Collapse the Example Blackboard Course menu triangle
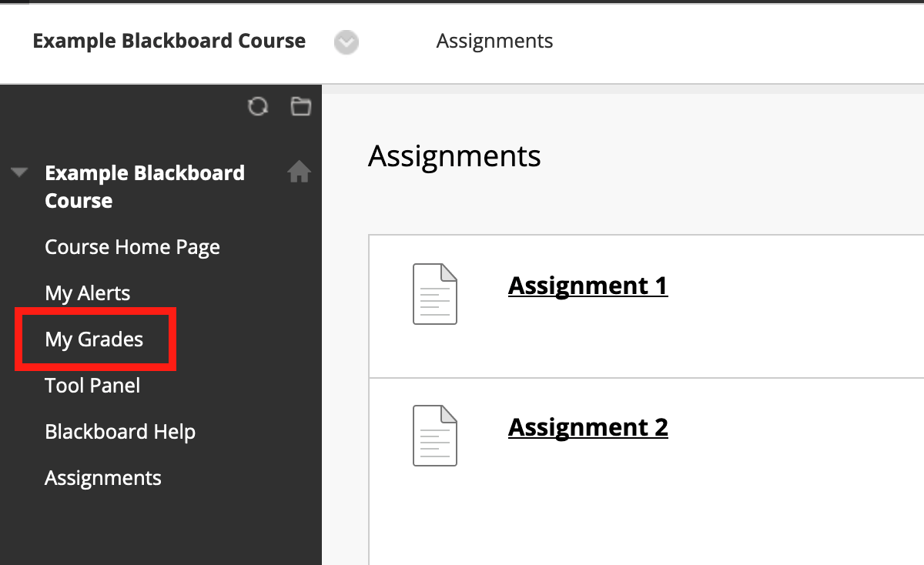Viewport: 924px width, 565px height. (20, 172)
